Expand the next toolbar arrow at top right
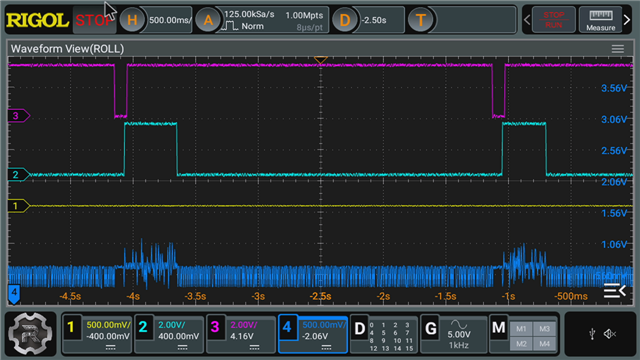The image size is (640, 360). click(x=627, y=20)
